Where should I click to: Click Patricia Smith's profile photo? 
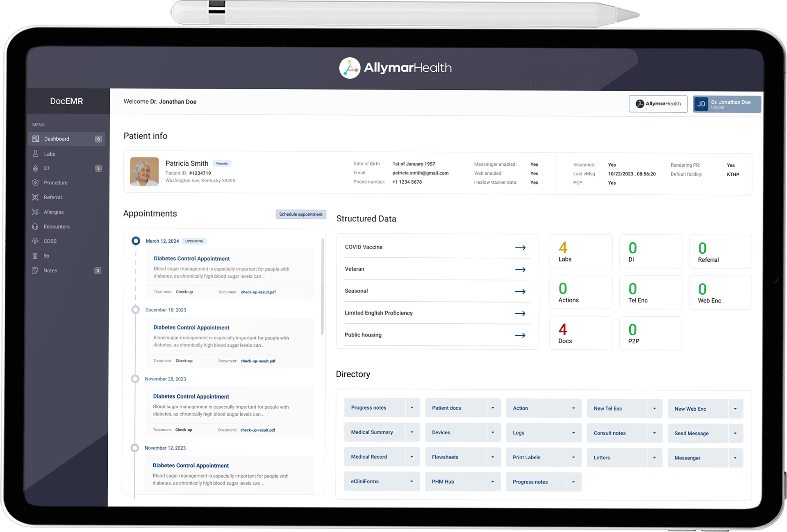click(x=144, y=172)
